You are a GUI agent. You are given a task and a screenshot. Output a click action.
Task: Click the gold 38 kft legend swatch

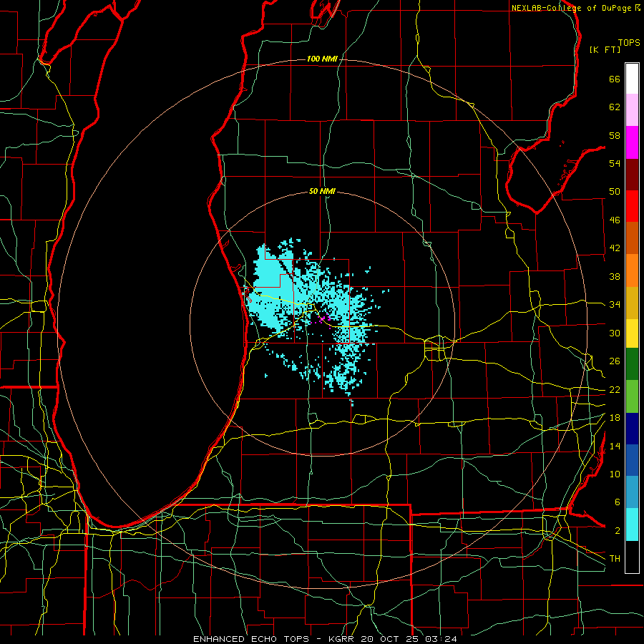click(632, 303)
